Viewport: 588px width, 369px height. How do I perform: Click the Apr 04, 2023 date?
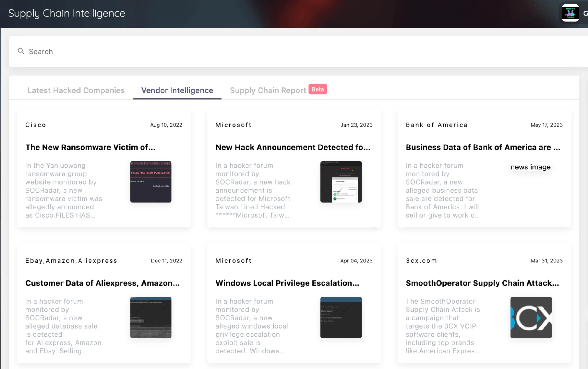[357, 261]
